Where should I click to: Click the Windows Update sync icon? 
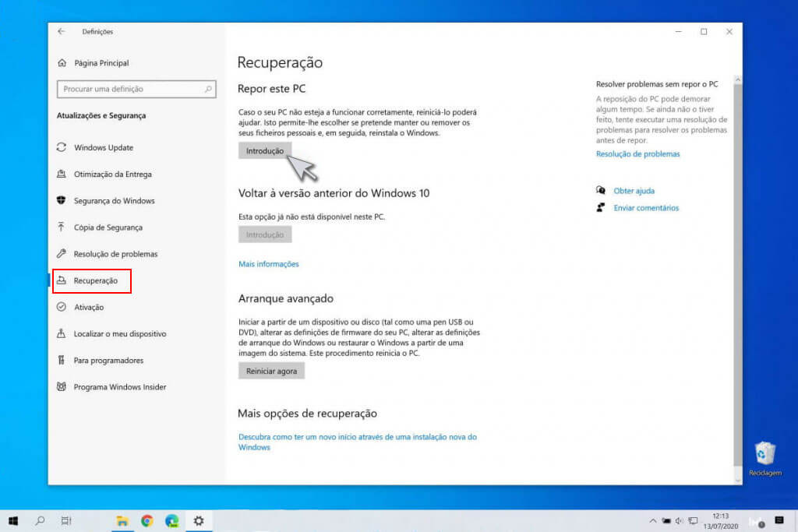(x=62, y=147)
